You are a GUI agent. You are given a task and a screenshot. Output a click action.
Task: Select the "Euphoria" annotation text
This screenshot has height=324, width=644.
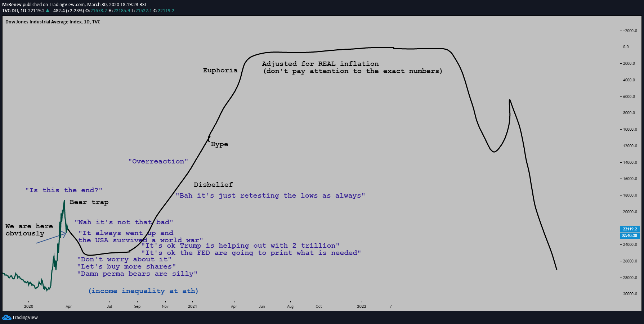point(220,70)
